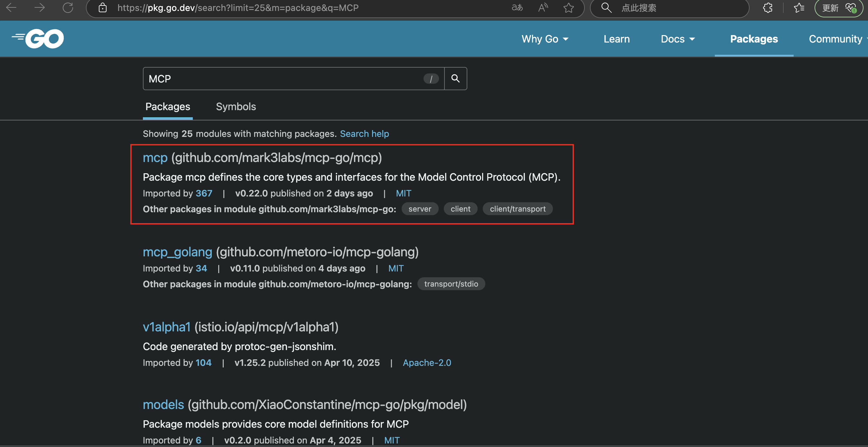Toggle the favorite star in the address bar

coord(568,8)
